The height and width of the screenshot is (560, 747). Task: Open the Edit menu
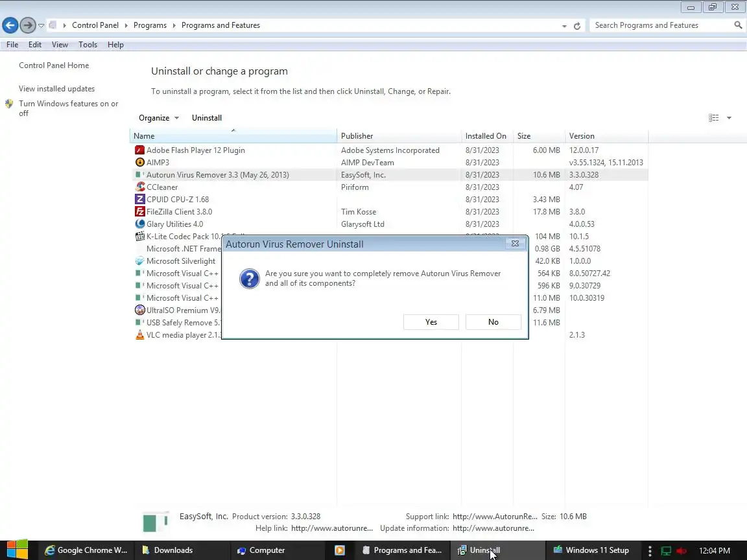(35, 45)
